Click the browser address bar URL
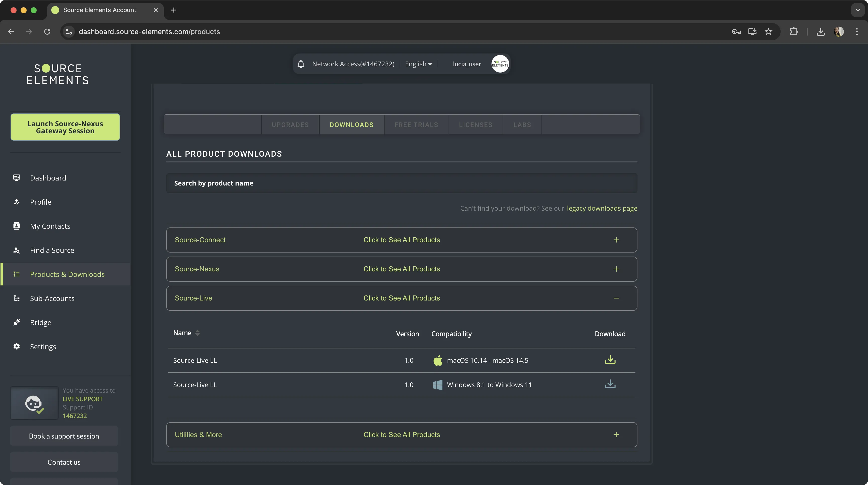The height and width of the screenshot is (485, 868). coord(149,32)
